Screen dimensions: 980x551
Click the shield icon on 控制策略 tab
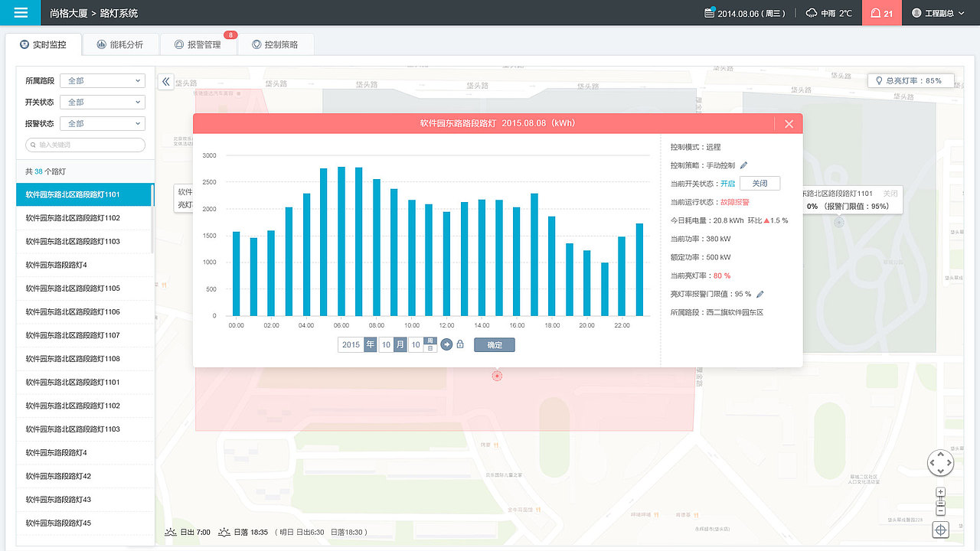[256, 44]
